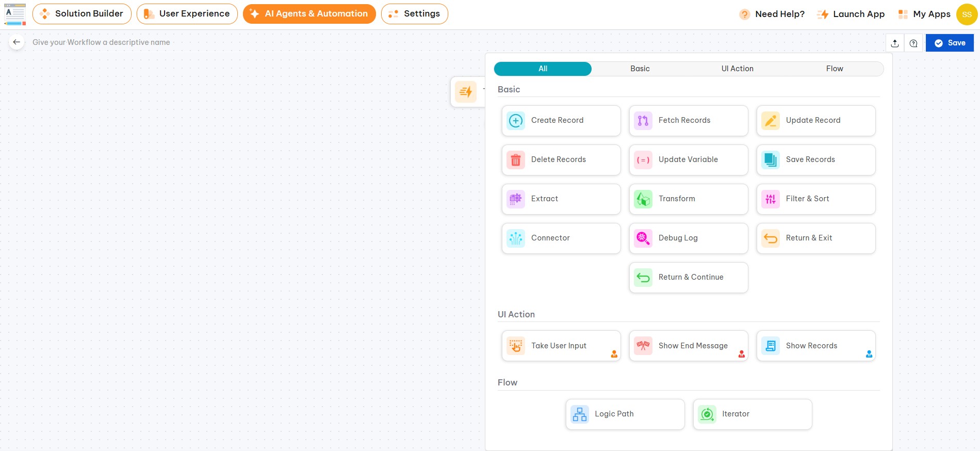Open AI Agents & Automation
This screenshot has width=980, height=451.
309,14
